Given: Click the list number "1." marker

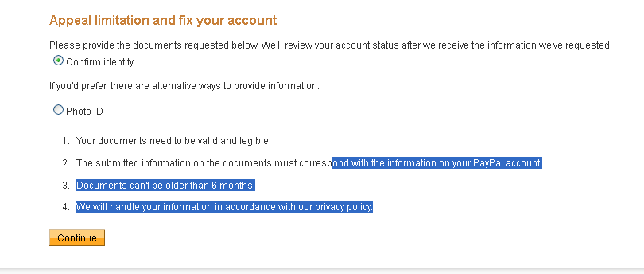Looking at the screenshot, I should pos(66,141).
